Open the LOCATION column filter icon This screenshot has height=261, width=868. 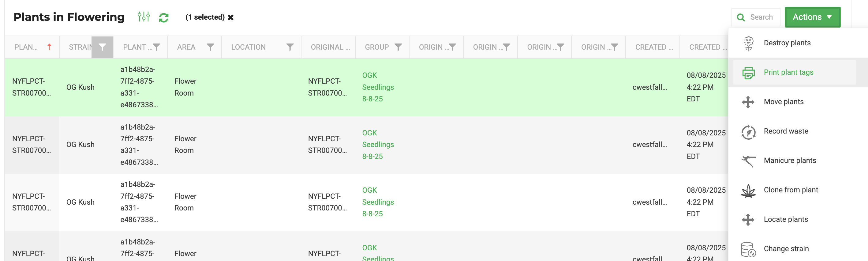coord(290,47)
